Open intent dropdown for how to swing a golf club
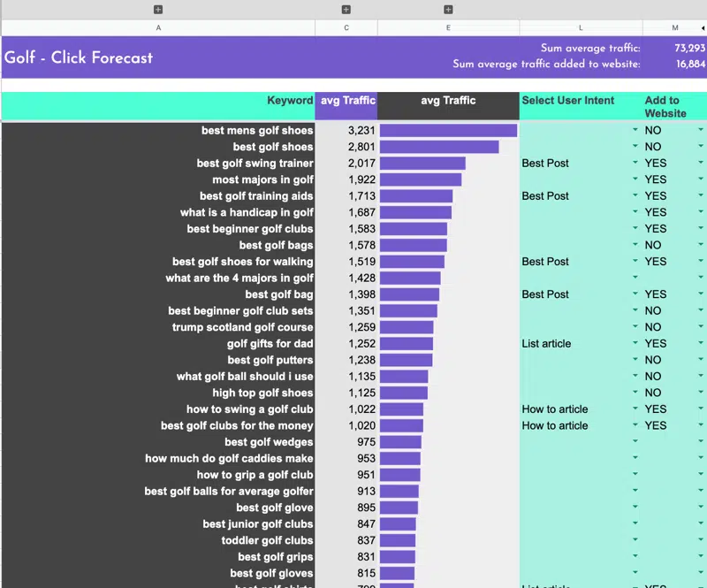707x588 pixels. [635, 409]
